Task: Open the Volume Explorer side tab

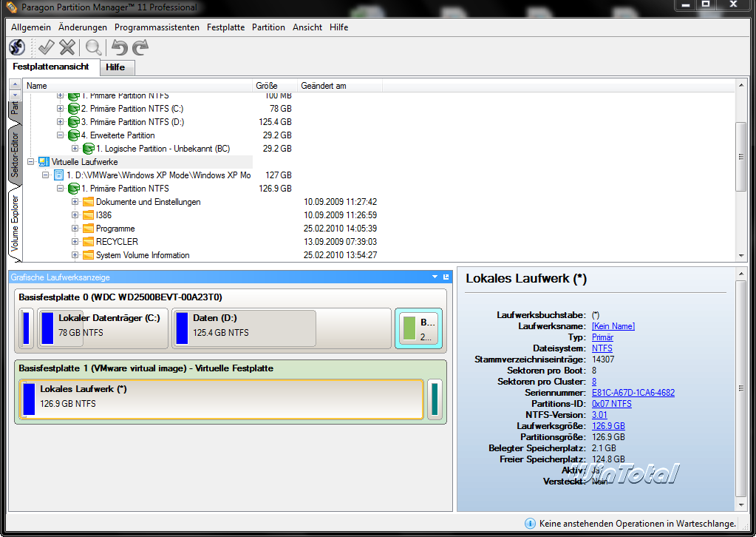Action: tap(15, 223)
